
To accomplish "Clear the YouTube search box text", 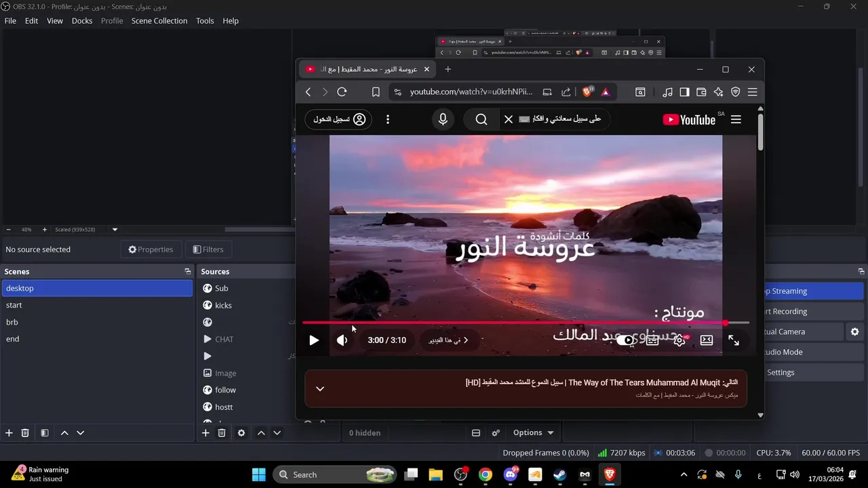I will point(509,119).
